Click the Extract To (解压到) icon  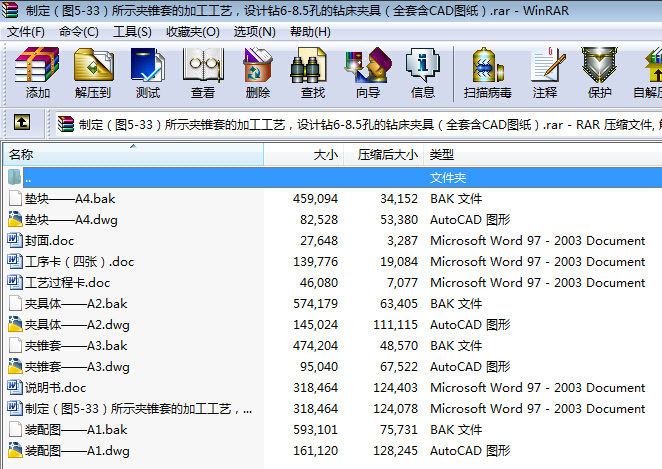point(93,65)
